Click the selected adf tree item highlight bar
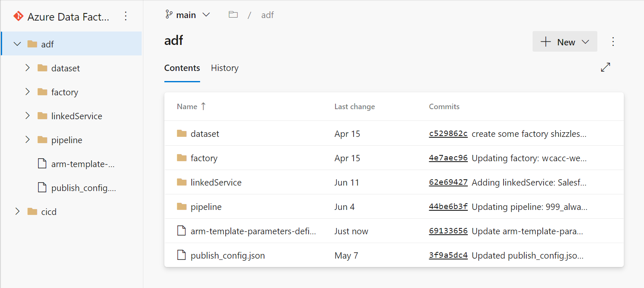 1,43
